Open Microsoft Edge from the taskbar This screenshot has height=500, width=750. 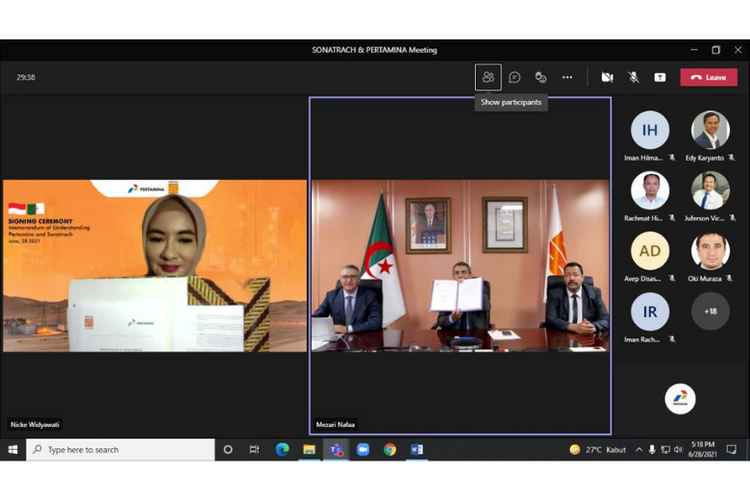[282, 450]
